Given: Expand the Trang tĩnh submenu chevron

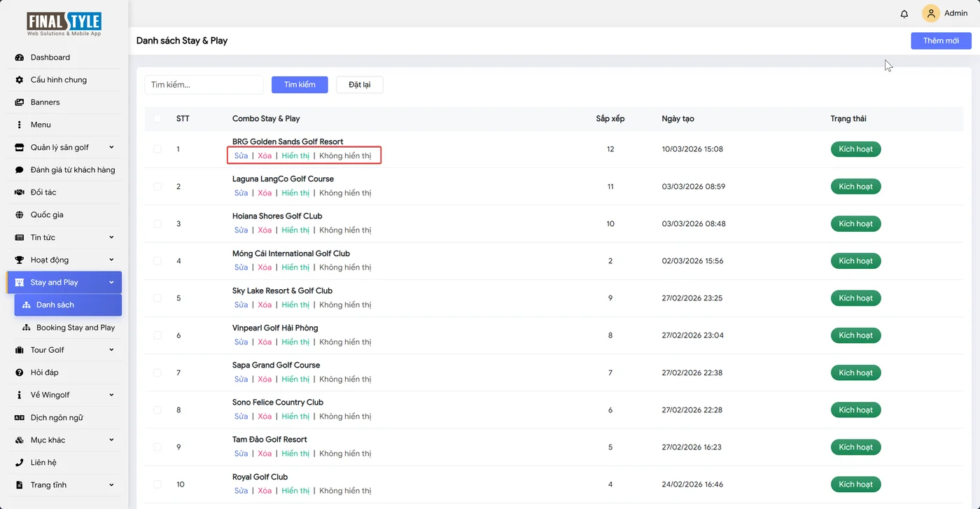Looking at the screenshot, I should (112, 485).
